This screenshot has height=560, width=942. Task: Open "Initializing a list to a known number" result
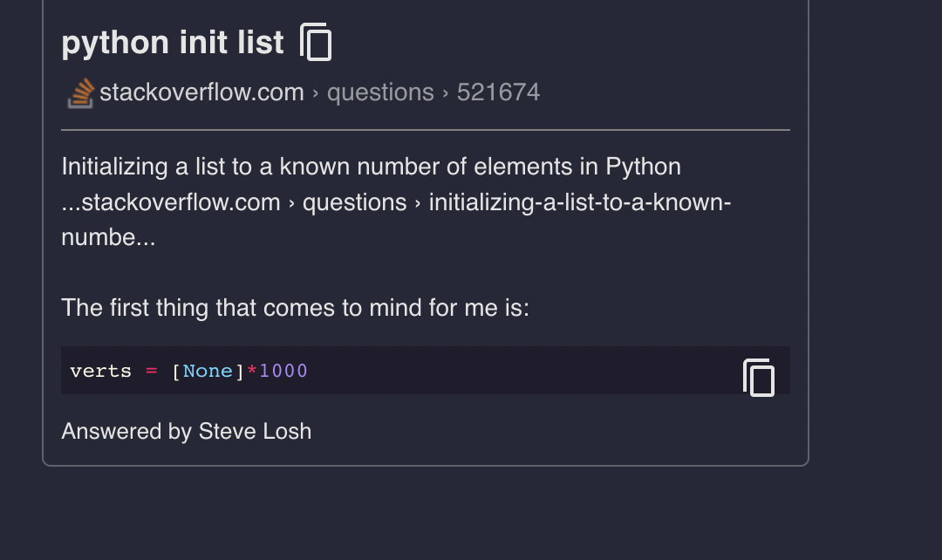(371, 166)
